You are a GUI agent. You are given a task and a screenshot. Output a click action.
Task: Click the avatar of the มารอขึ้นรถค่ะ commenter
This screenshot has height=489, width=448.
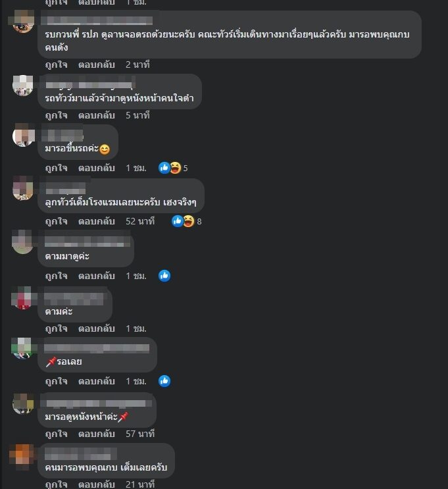click(x=23, y=136)
